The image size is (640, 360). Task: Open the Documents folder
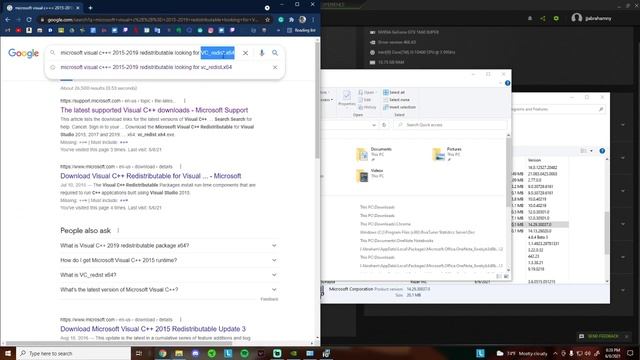click(373, 154)
